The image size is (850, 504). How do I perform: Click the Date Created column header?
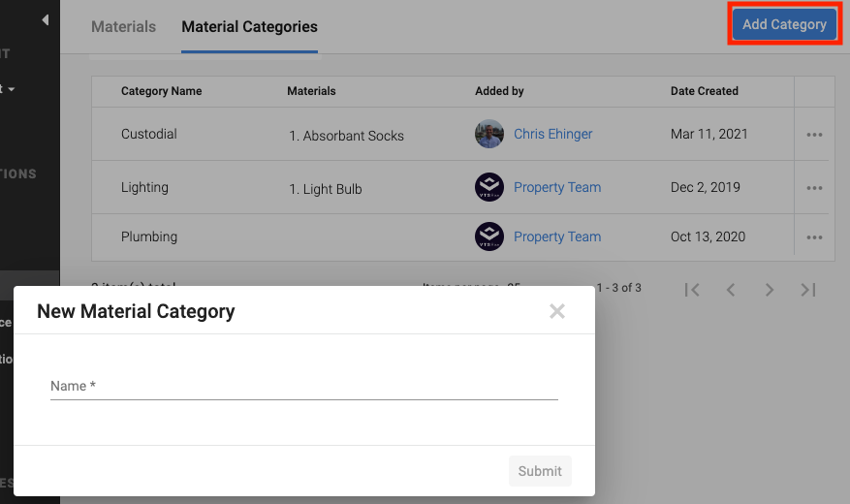click(x=705, y=91)
